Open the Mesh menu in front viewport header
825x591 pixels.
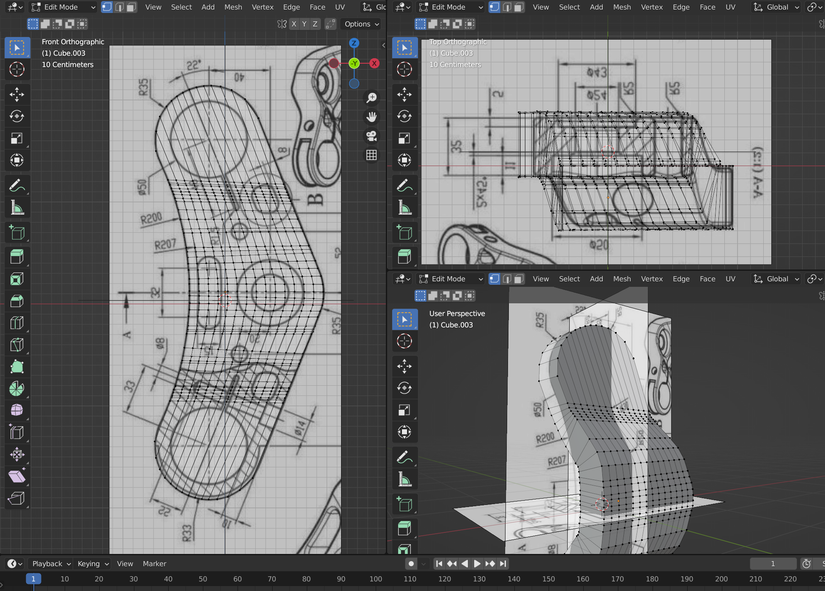coord(233,7)
